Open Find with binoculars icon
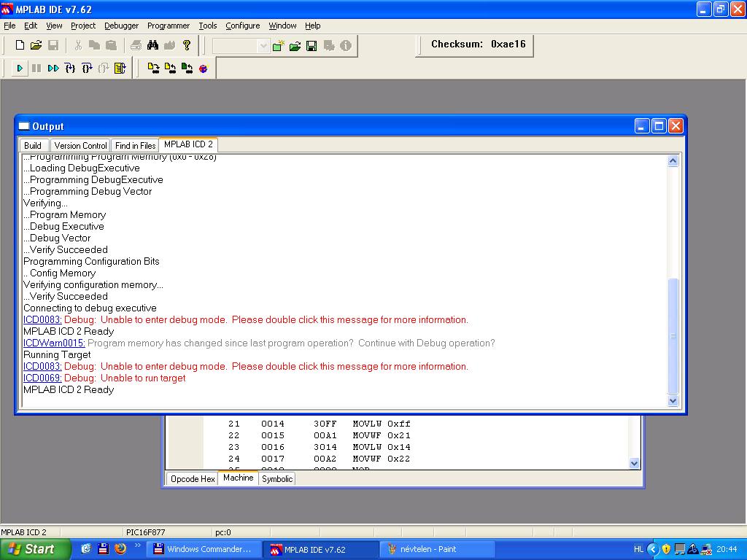This screenshot has width=747, height=560. click(153, 45)
